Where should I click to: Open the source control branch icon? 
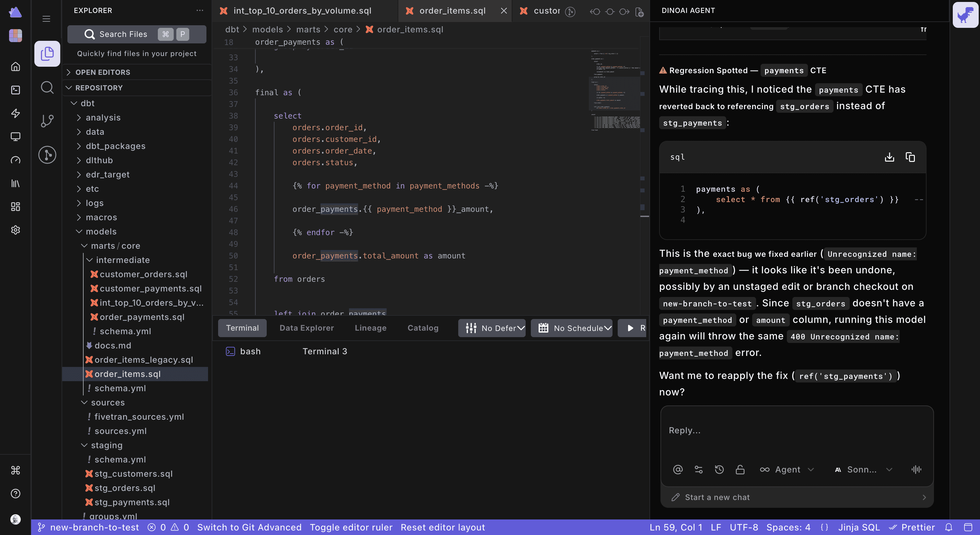47,121
